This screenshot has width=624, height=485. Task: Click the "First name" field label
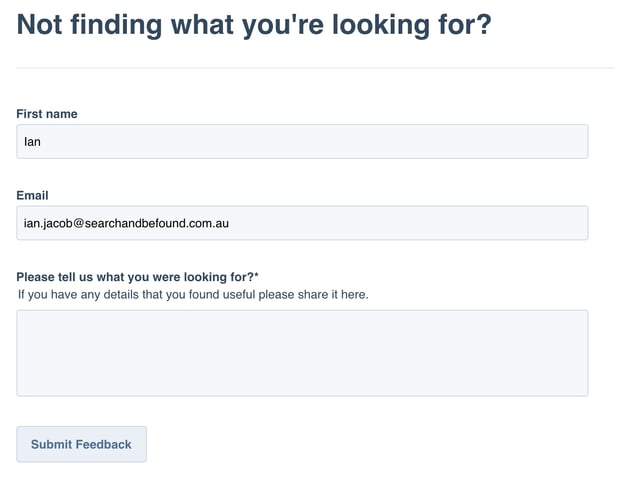click(x=47, y=114)
